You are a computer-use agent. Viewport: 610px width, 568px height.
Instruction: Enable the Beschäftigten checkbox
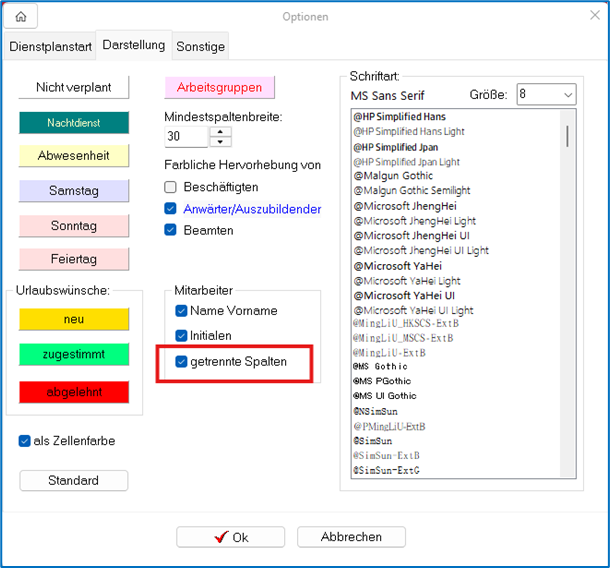coord(170,187)
